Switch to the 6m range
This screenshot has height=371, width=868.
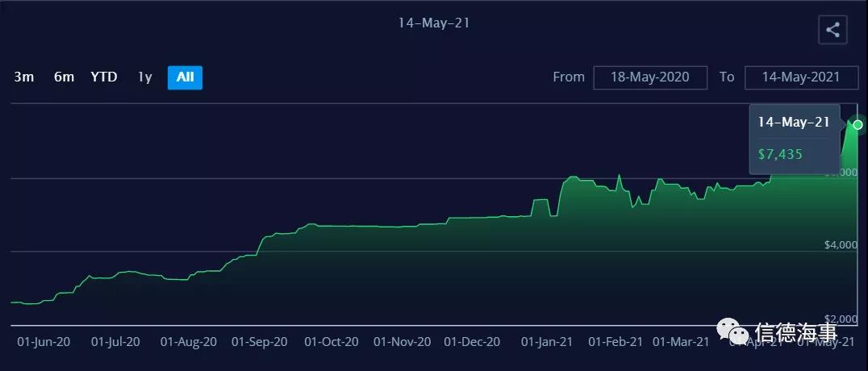click(64, 77)
